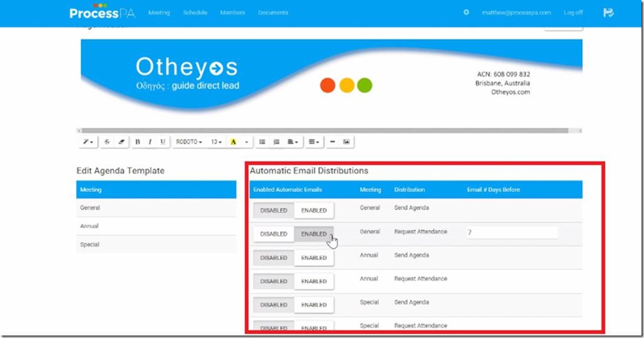The image size is (644, 338).
Task: Enable General Send Agenda automatic email
Action: [x=314, y=210]
